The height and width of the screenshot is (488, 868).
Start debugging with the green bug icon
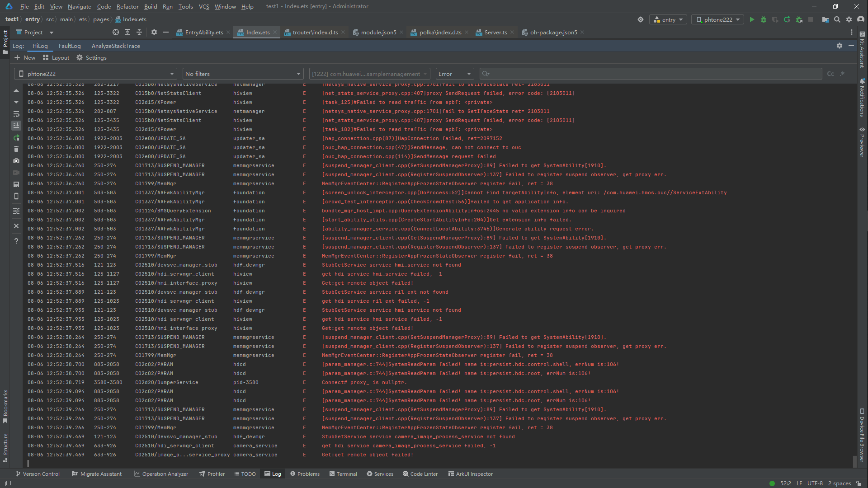click(x=764, y=19)
